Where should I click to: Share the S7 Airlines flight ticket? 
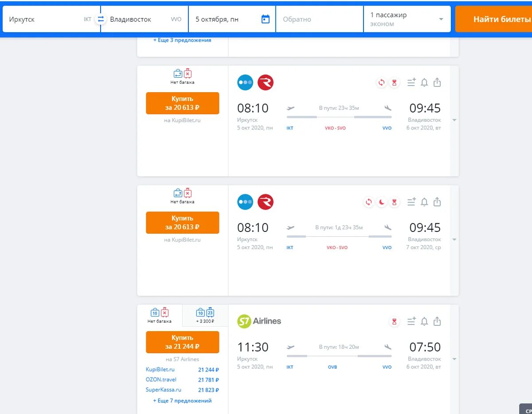(x=437, y=321)
